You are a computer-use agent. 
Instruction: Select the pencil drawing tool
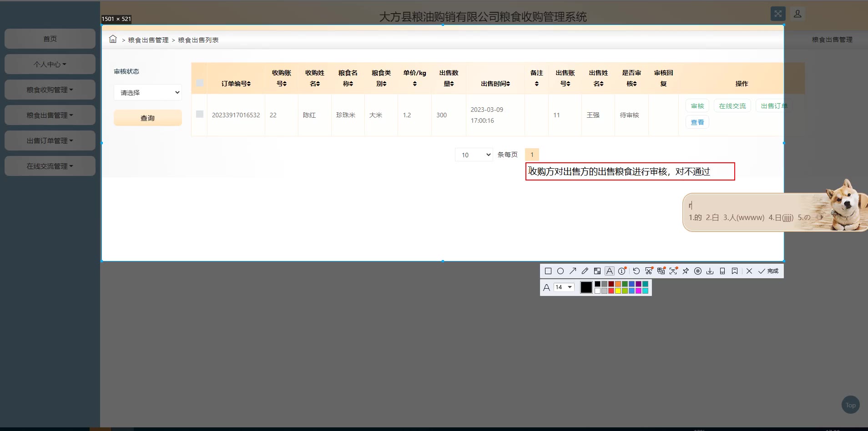pos(585,271)
